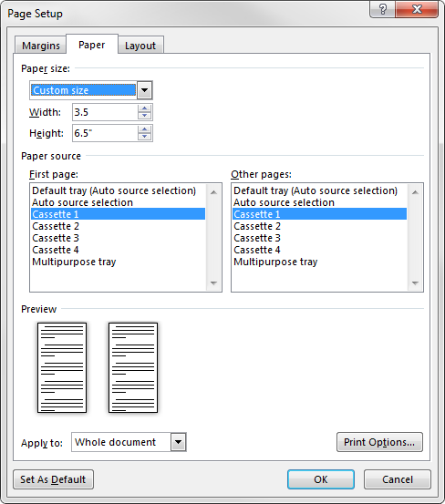Decrease Width with the down spinner
The height and width of the screenshot is (504, 445).
coord(145,116)
